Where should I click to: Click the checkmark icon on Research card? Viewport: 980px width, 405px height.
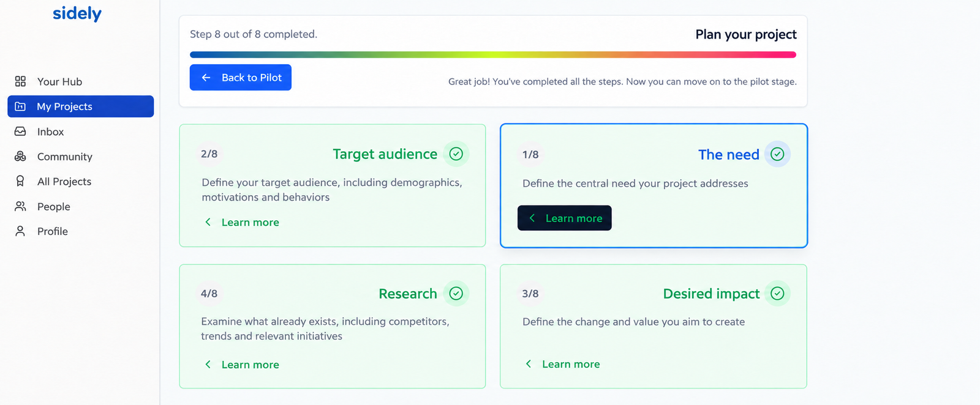tap(456, 294)
